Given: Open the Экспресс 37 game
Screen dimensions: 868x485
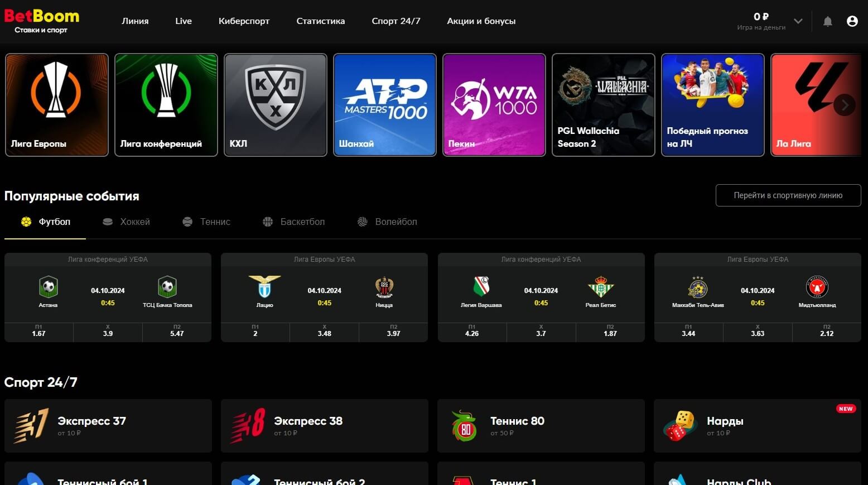Looking at the screenshot, I should coord(108,426).
